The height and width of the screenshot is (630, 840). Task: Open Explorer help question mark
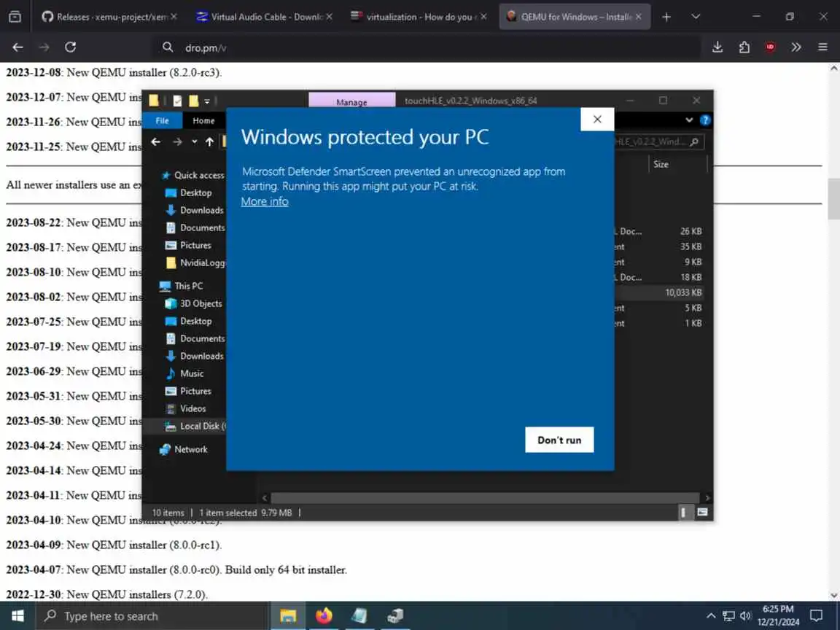705,120
